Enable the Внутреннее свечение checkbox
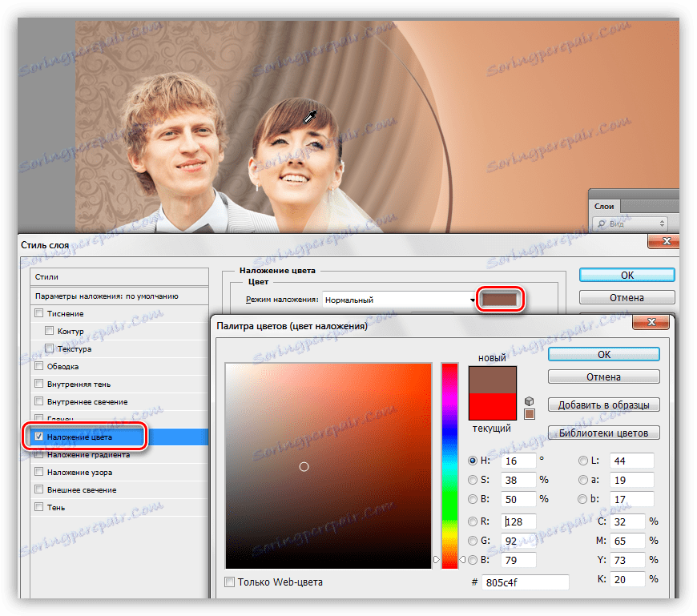 [x=38, y=401]
